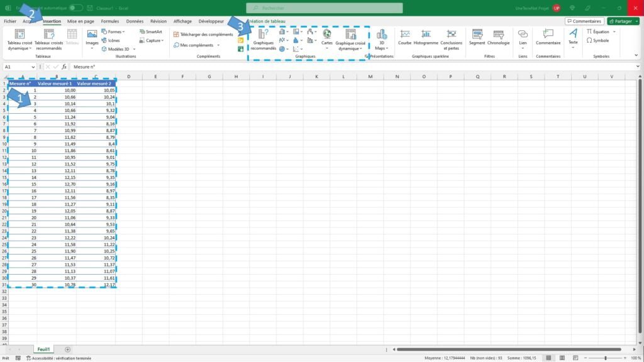Image resolution: width=644 pixels, height=362 pixels.
Task: Insert a Tableau croisé dynamique
Action: coord(19,40)
